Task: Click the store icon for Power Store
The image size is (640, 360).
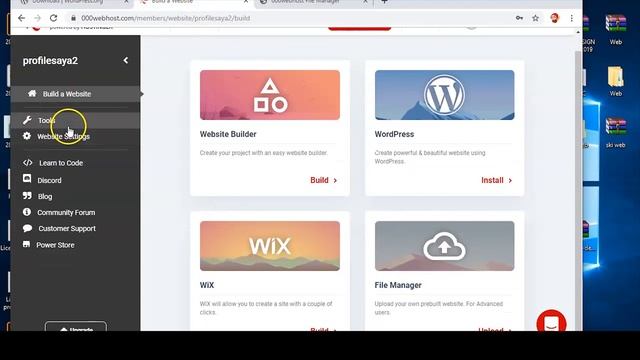Action: [x=27, y=244]
